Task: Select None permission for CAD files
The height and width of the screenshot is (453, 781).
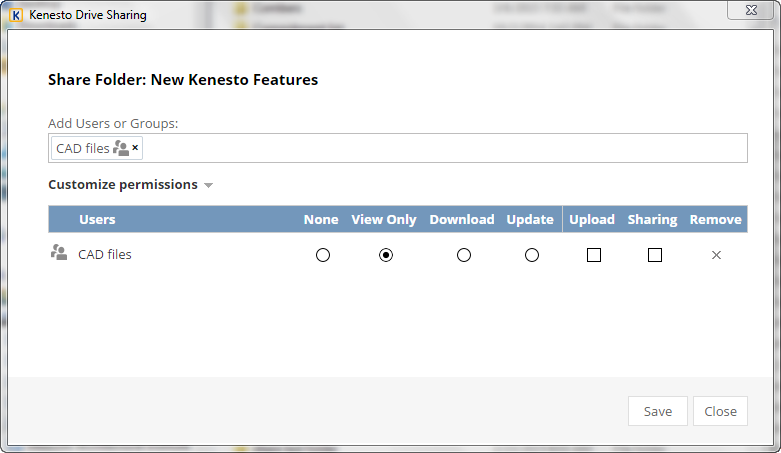Action: (323, 255)
